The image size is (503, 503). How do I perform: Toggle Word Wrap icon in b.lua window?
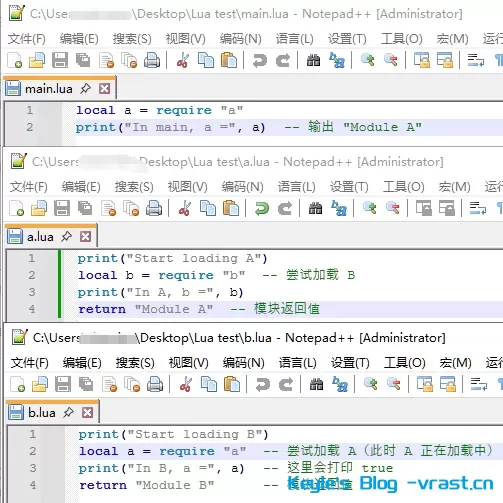tap(479, 385)
